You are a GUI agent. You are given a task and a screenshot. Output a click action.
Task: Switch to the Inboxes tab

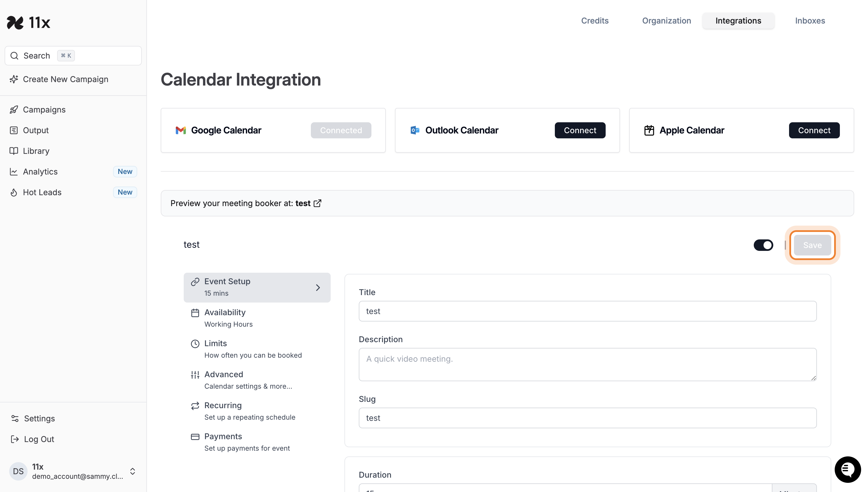point(810,21)
